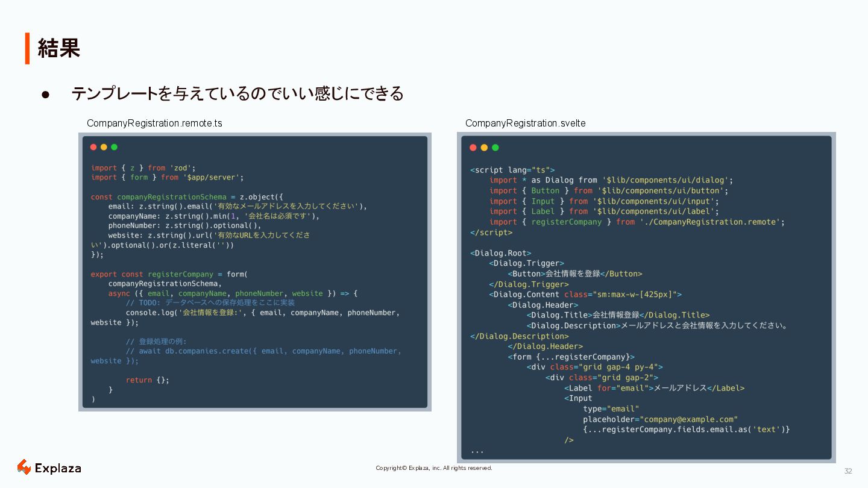Click the line import { z } from 'zod'
This screenshot has width=868, height=488.
[x=143, y=168]
